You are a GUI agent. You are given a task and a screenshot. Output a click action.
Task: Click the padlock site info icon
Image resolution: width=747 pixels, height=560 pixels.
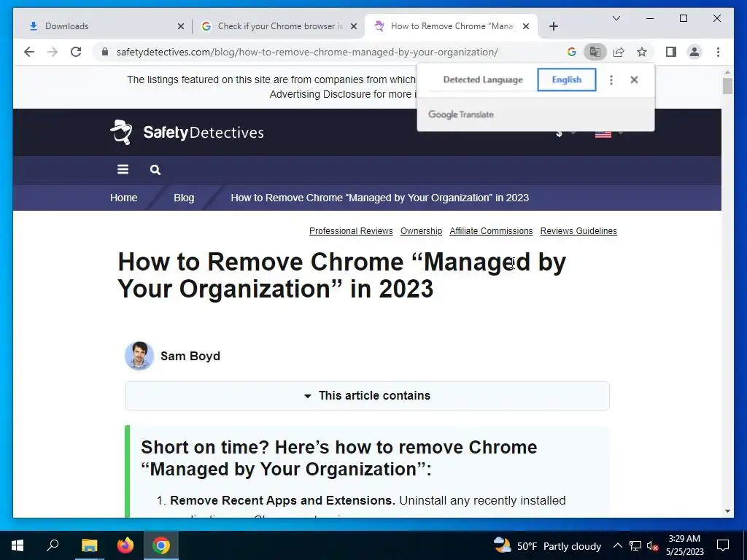tap(105, 52)
